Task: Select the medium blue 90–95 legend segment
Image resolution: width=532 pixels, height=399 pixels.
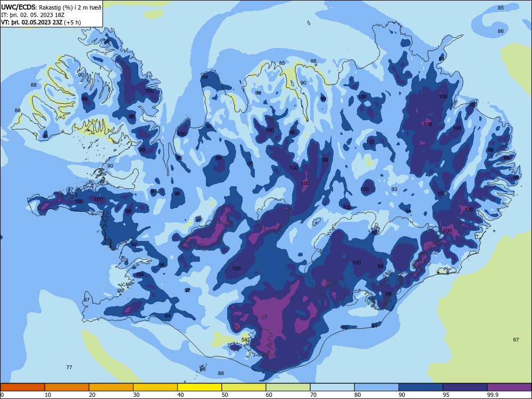Action: [x=421, y=387]
